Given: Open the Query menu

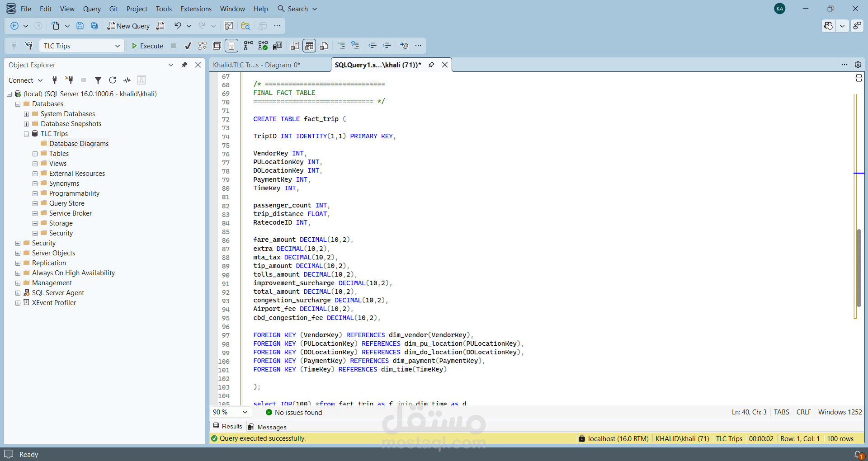Looking at the screenshot, I should (92, 9).
